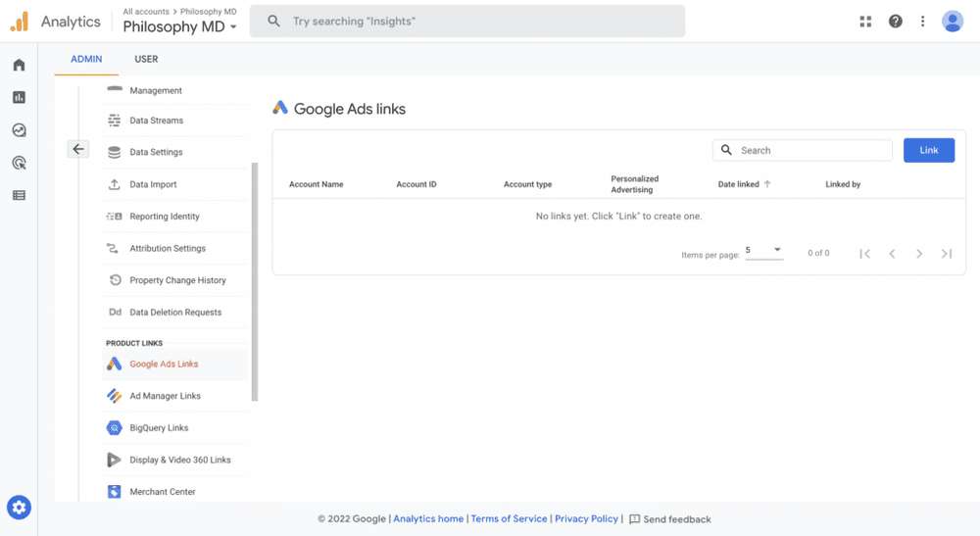Click the Attribution Settings icon
Image resolution: width=980 pixels, height=536 pixels.
click(113, 248)
